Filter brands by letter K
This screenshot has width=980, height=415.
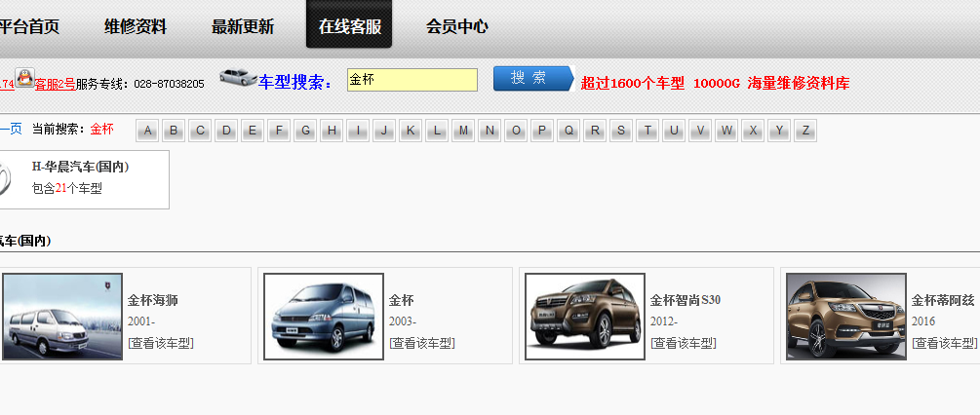click(410, 132)
